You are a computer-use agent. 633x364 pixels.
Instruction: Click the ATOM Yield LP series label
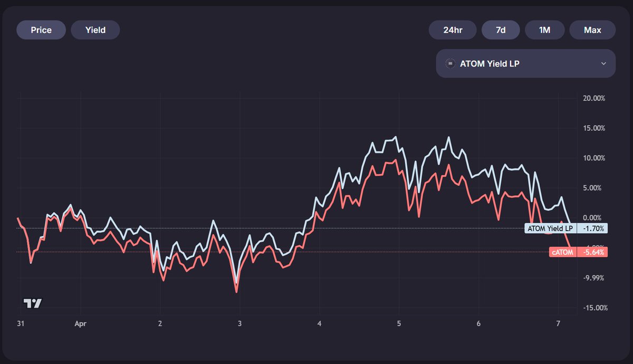pos(550,228)
